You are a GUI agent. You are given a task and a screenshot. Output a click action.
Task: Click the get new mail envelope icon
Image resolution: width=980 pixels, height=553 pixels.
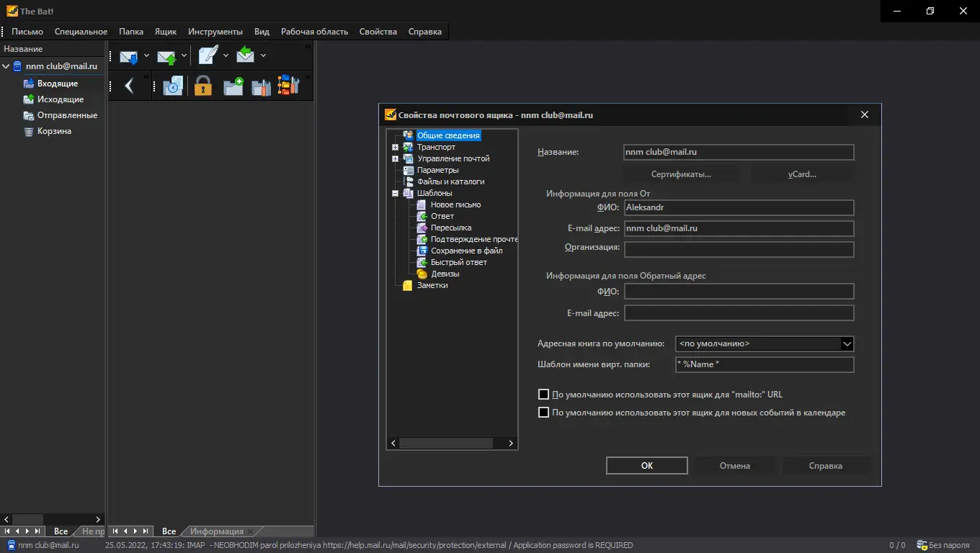click(x=128, y=56)
